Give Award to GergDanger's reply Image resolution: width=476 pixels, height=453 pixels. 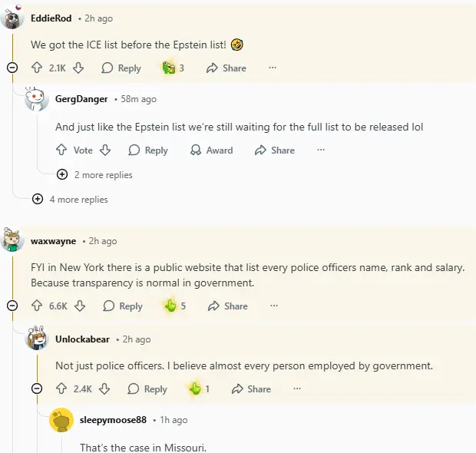coord(211,150)
